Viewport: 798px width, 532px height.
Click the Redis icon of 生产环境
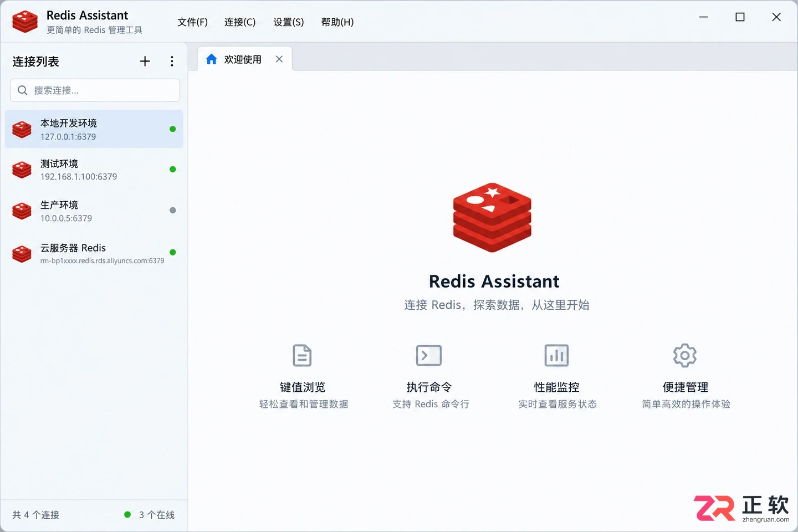tap(22, 211)
